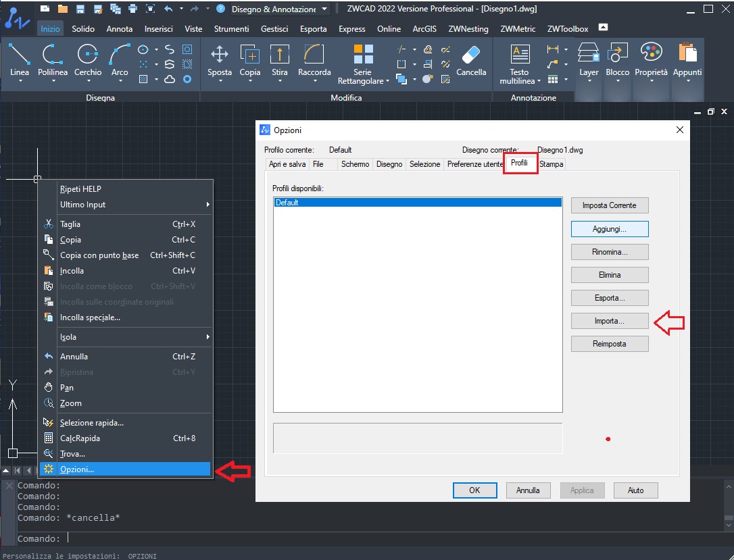Expand the dropdown arrow under Cerchio

tap(88, 81)
